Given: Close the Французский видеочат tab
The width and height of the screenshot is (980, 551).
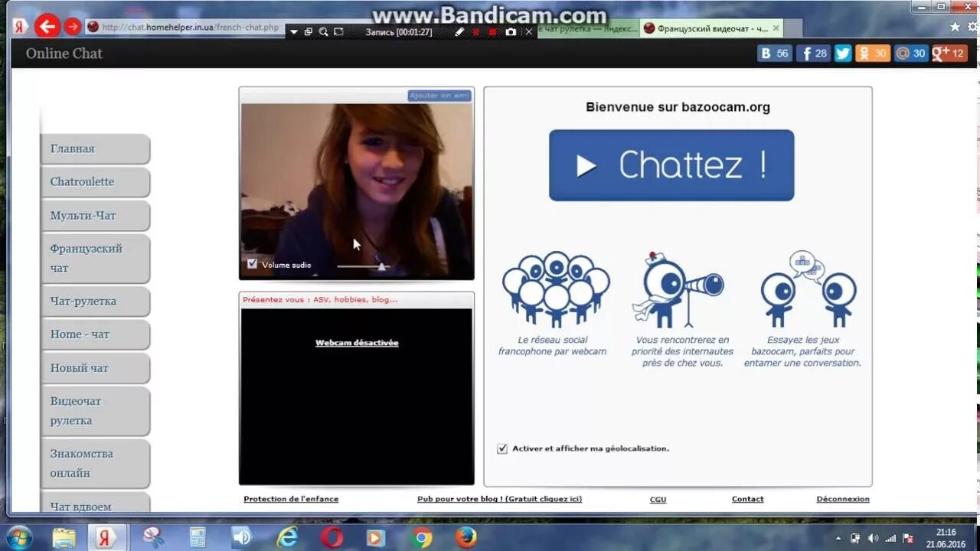Looking at the screenshot, I should [x=776, y=28].
